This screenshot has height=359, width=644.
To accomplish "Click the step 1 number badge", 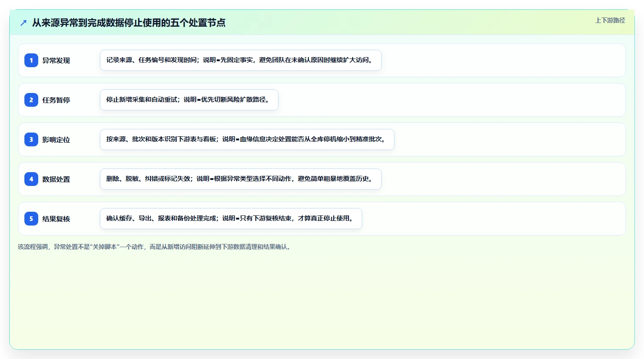I will (31, 60).
